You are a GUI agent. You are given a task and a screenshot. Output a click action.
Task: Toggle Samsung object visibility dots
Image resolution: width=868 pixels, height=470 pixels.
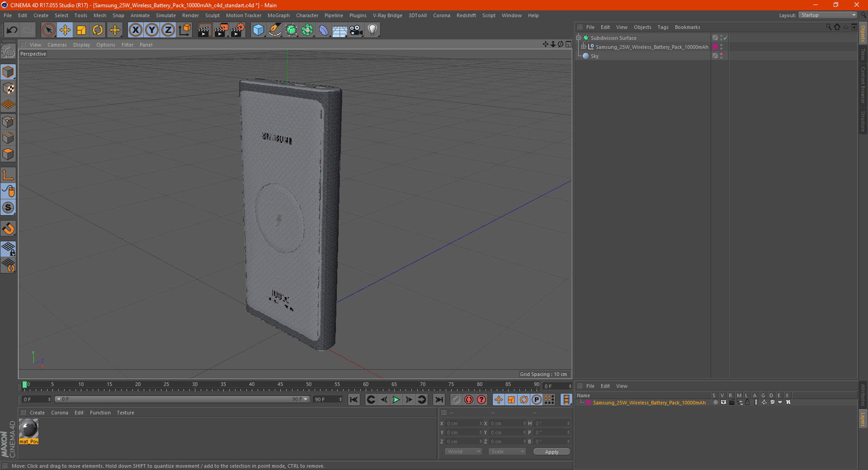[x=722, y=47]
